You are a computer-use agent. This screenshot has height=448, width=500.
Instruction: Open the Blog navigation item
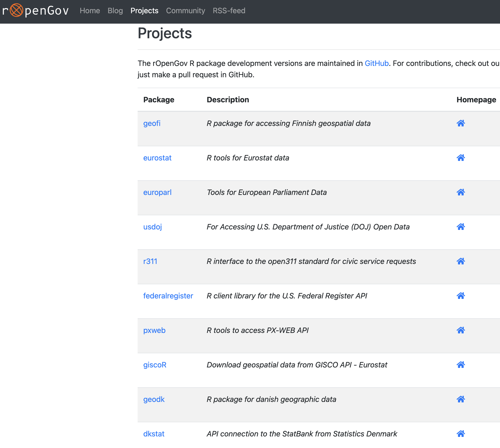(115, 11)
